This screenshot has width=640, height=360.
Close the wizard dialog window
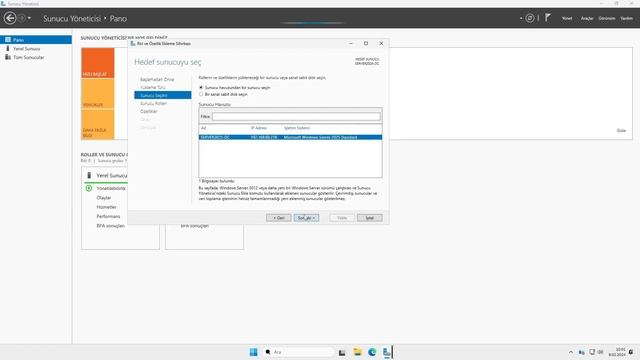381,43
